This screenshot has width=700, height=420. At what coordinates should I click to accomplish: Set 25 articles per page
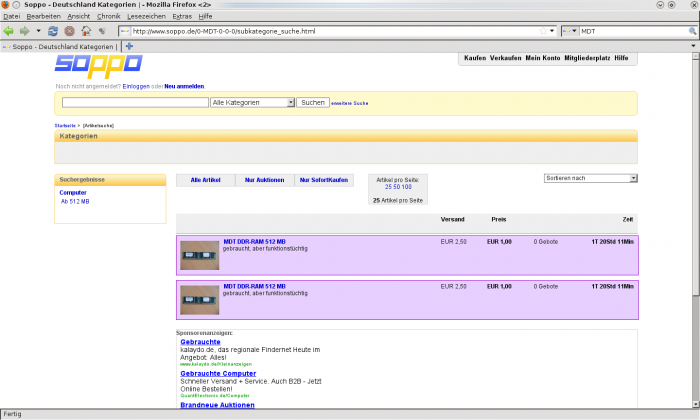click(x=388, y=187)
